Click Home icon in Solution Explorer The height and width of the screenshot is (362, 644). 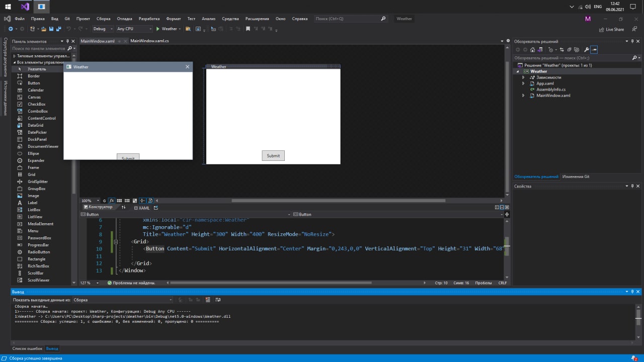coord(532,49)
